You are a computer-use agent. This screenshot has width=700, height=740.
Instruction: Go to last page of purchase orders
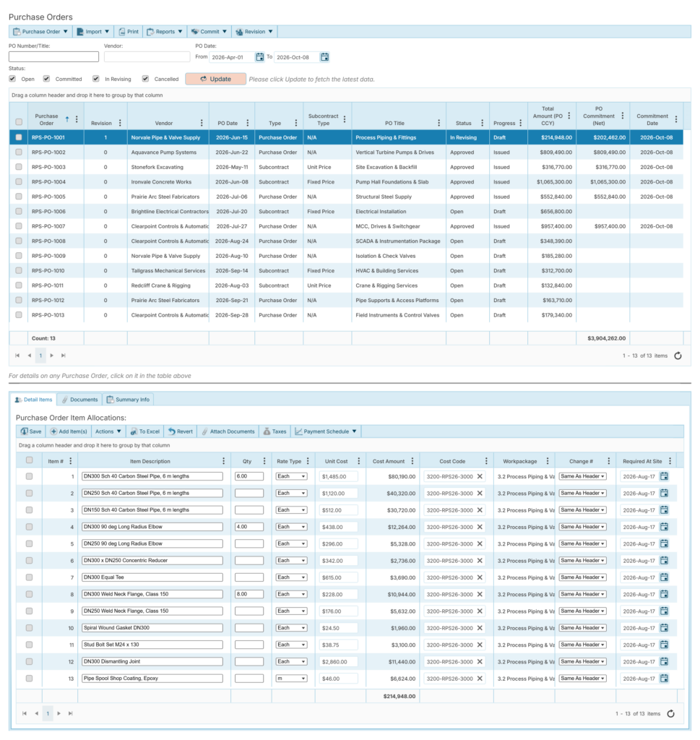(63, 356)
